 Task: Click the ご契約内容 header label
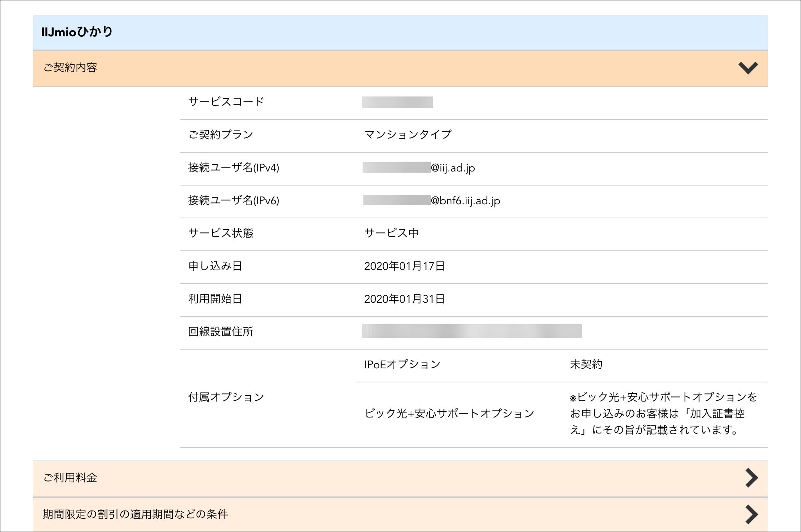[x=70, y=68]
